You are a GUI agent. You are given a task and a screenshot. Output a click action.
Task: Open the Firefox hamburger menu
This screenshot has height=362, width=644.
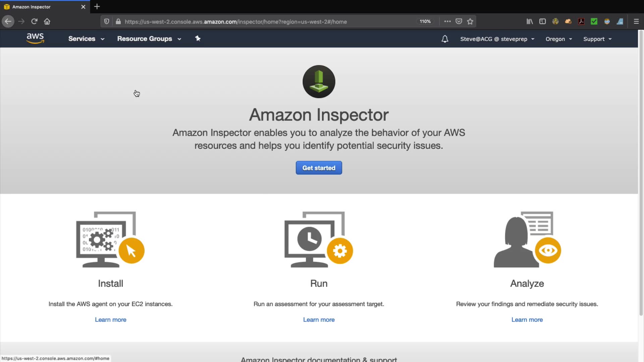(x=636, y=21)
